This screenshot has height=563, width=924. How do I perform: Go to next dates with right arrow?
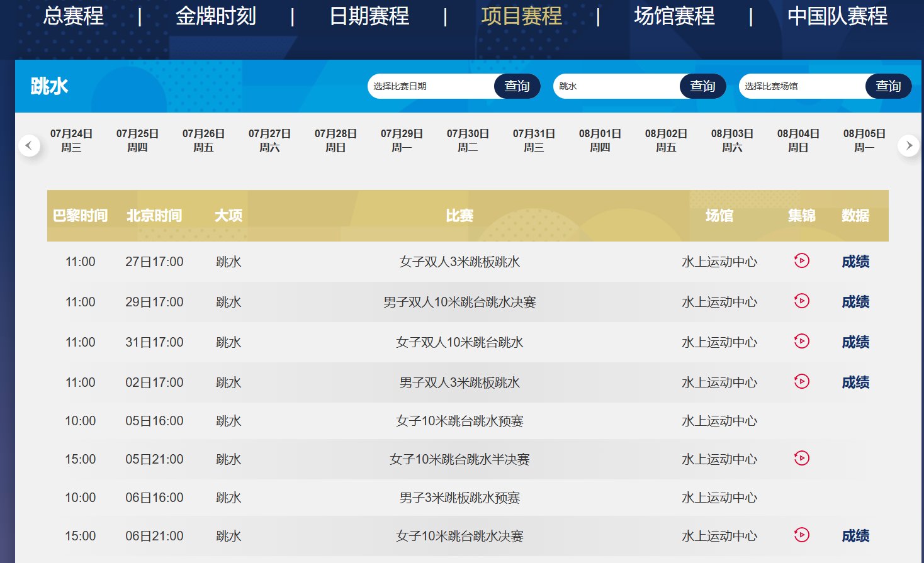click(x=908, y=146)
